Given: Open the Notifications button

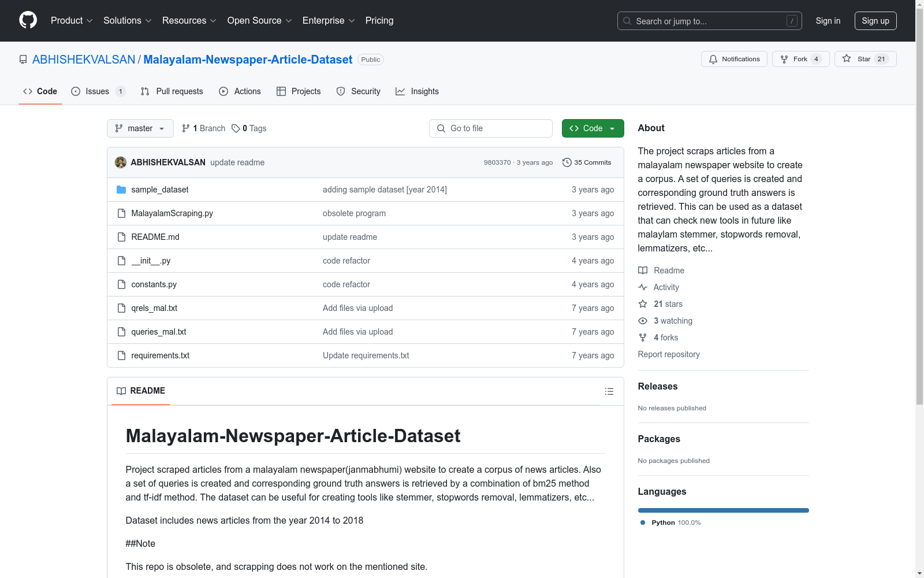Looking at the screenshot, I should (734, 59).
